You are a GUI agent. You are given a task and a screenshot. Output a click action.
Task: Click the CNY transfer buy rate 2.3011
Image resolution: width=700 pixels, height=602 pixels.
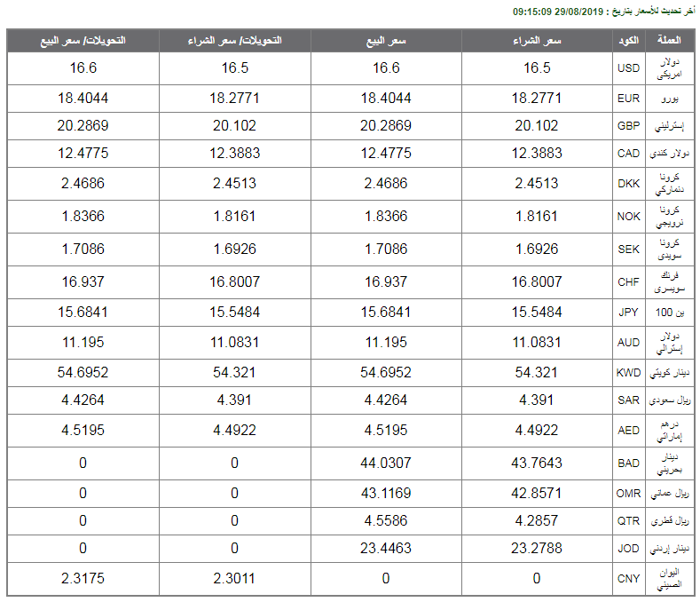click(x=234, y=578)
